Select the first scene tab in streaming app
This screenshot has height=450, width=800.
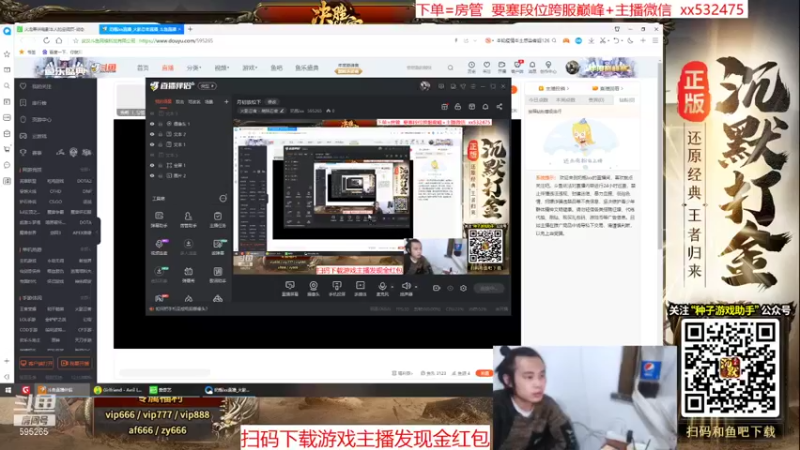pyautogui.click(x=163, y=102)
